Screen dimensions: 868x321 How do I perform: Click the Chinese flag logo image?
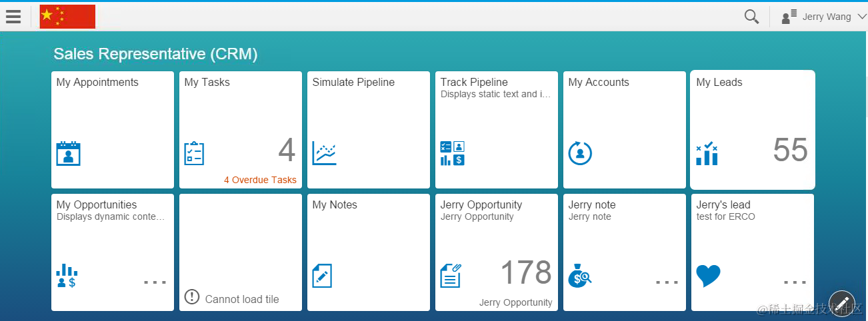click(67, 17)
